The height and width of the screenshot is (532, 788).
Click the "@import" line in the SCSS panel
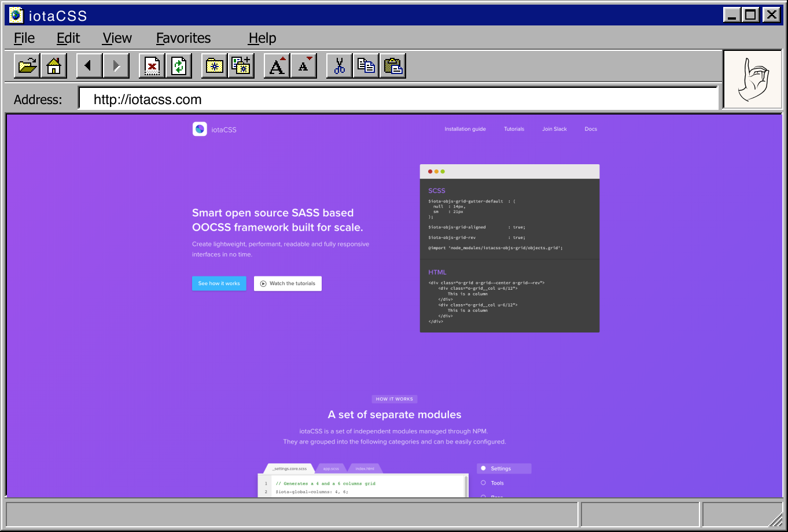click(495, 247)
